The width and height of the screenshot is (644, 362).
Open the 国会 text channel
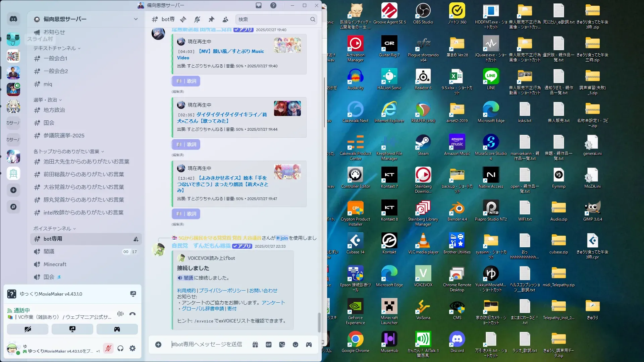coord(49,123)
